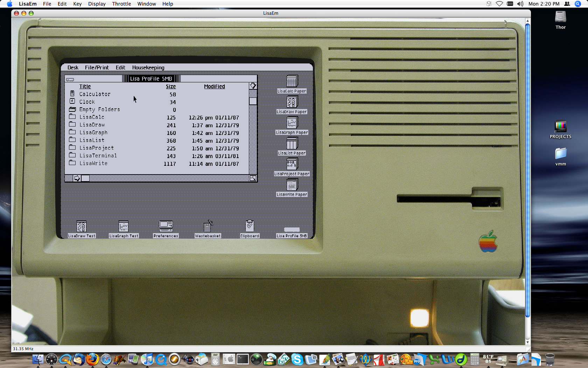Click the horizontal scroll thumb box
Screen dimensions: 588x368
[x=85, y=178]
